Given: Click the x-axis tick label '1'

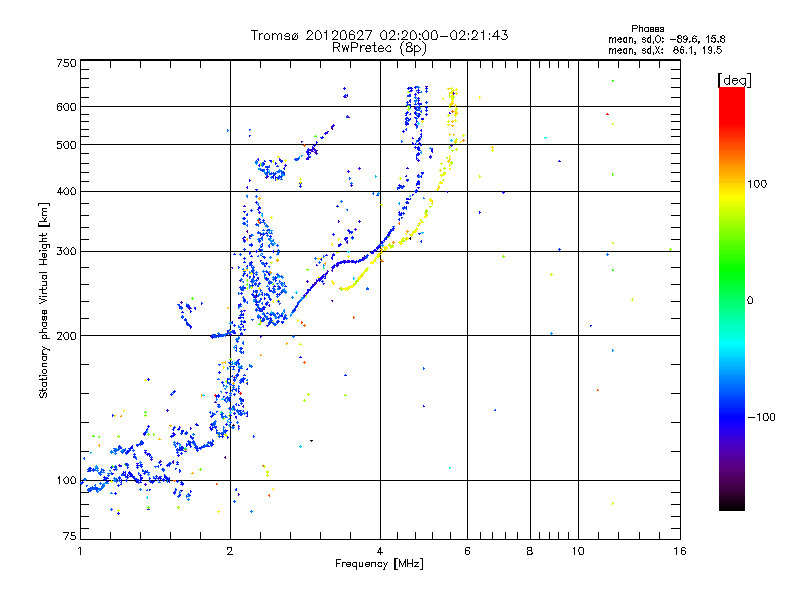Looking at the screenshot, I should (80, 551).
